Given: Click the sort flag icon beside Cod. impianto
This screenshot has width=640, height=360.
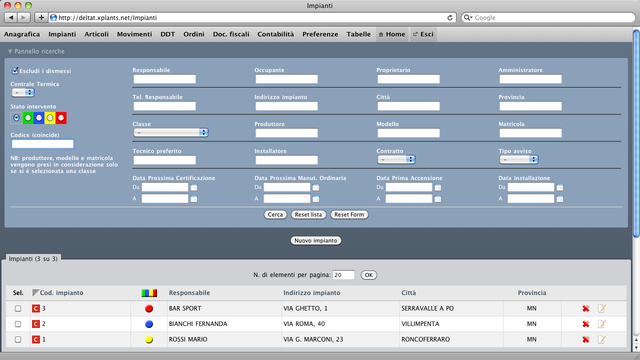Looking at the screenshot, I should point(36,293).
